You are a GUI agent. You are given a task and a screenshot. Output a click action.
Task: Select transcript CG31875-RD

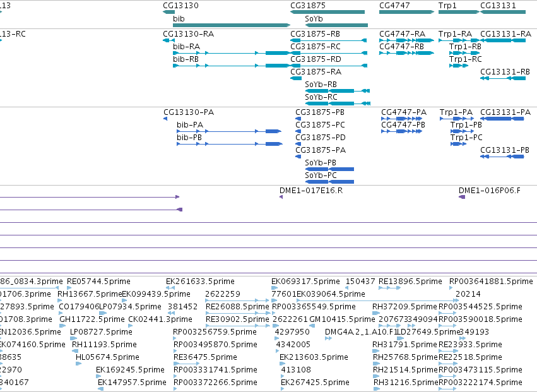tap(329, 66)
